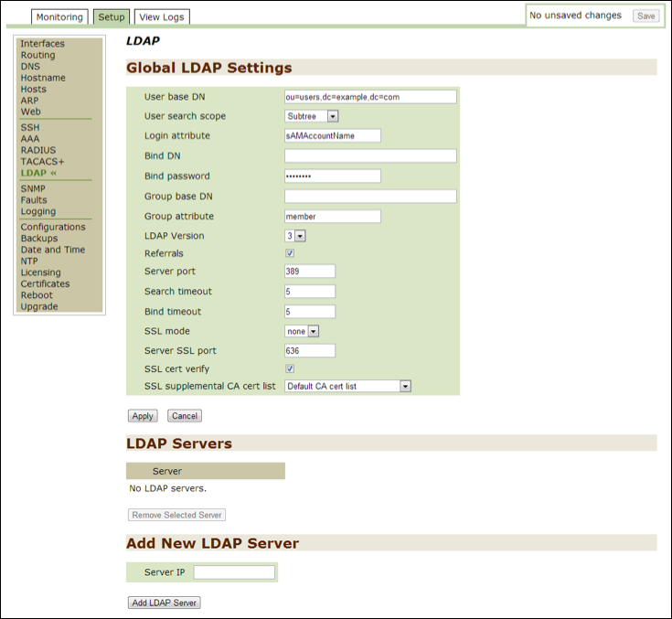Open the User search scope dropdown
Viewport: 672px width, 619px height.
click(x=312, y=116)
